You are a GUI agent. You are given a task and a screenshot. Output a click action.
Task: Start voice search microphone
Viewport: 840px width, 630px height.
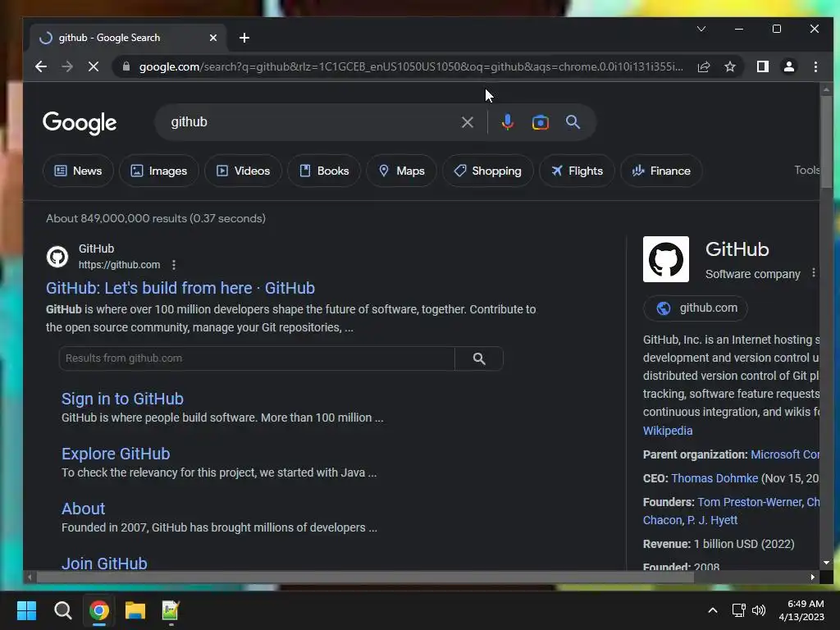coord(507,123)
